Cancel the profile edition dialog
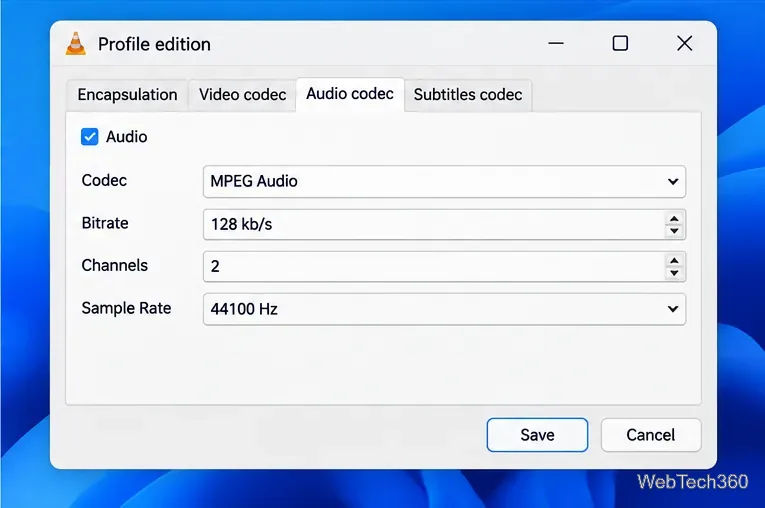This screenshot has width=765, height=508. point(651,435)
